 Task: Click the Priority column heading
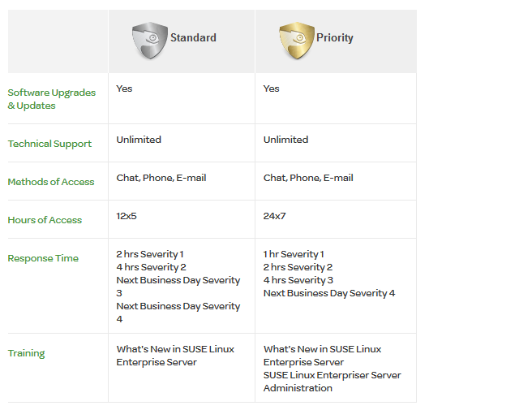[335, 37]
